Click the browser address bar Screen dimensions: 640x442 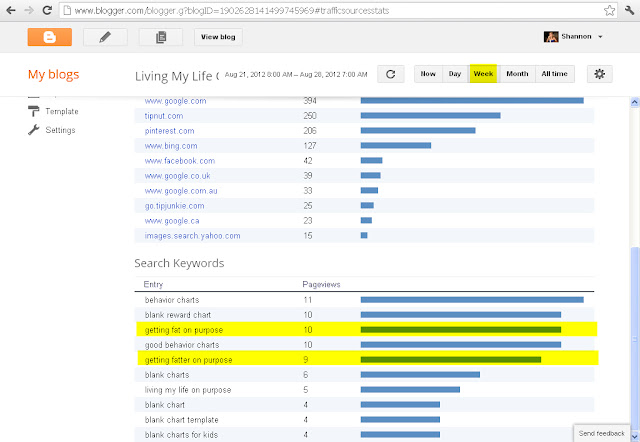[330, 8]
